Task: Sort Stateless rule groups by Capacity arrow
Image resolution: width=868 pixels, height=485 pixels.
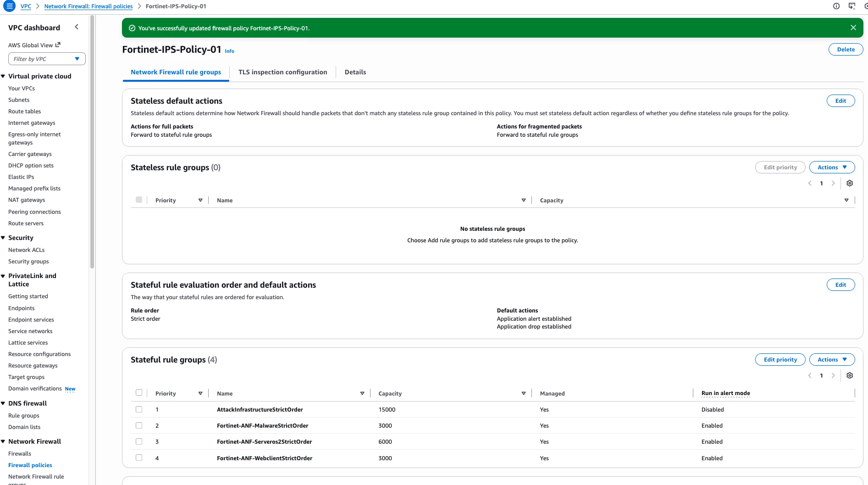Action: 846,201
